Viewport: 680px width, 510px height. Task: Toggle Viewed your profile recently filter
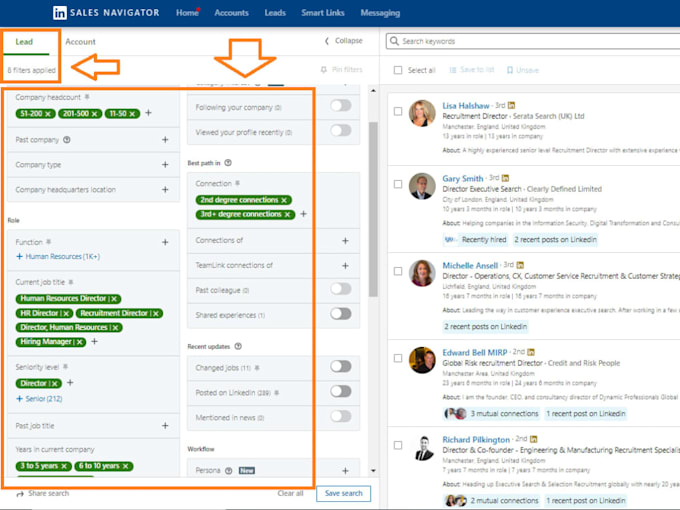coord(341,131)
